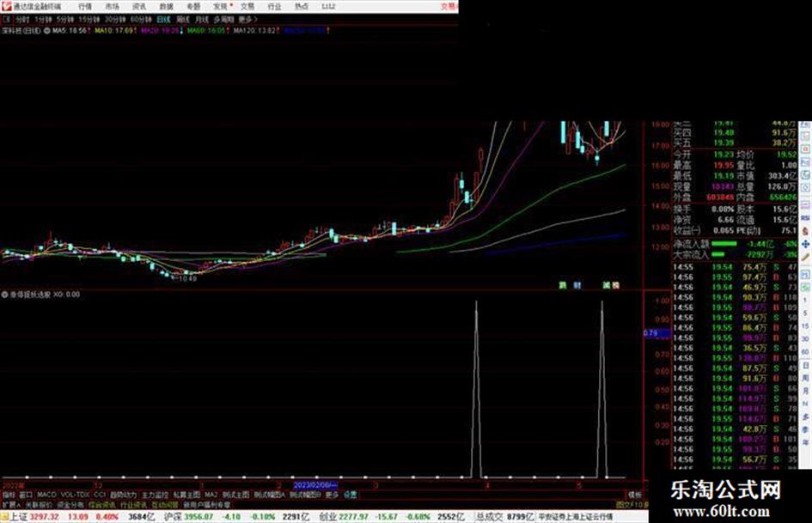
Task: Open the 热点 menu
Action: (301, 7)
